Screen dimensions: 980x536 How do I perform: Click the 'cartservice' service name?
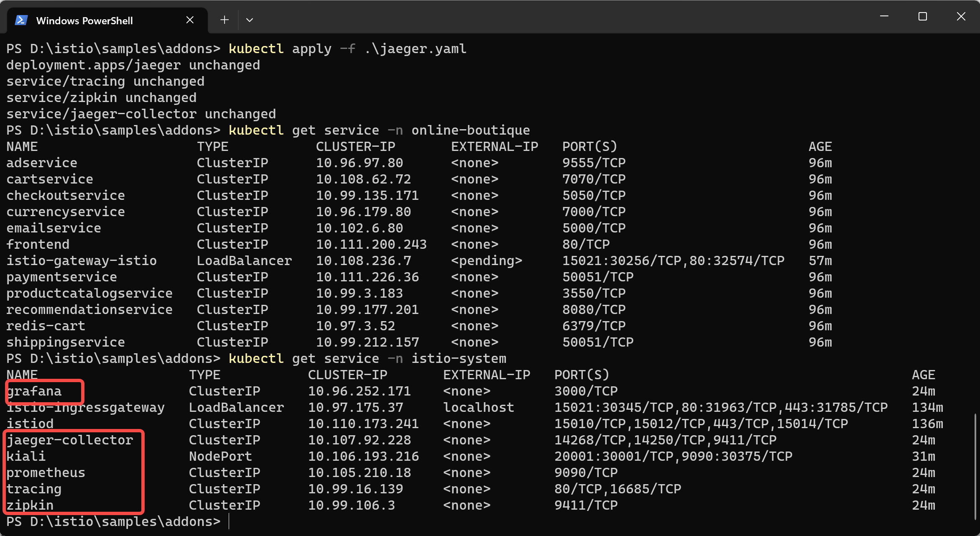[50, 179]
